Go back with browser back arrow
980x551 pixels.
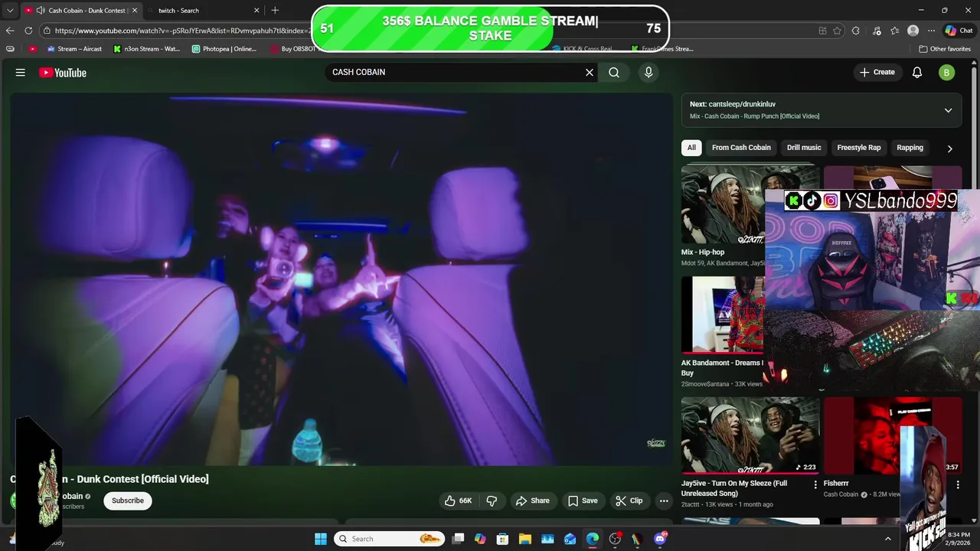point(10,31)
